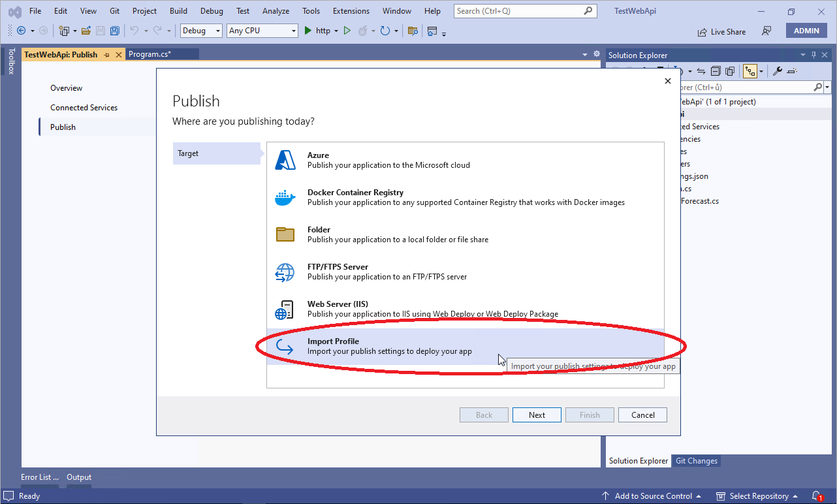Click the Sync with Active Document icon
This screenshot has height=504, width=837.
[701, 71]
